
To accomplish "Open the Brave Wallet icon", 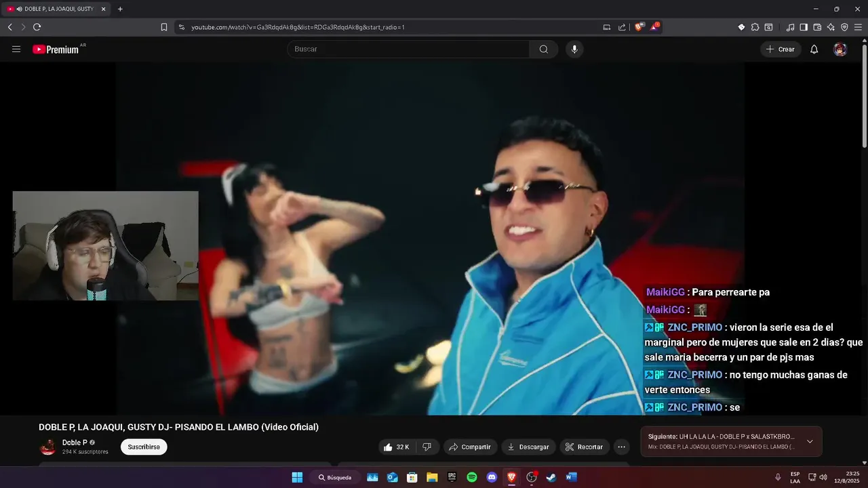I will point(817,27).
